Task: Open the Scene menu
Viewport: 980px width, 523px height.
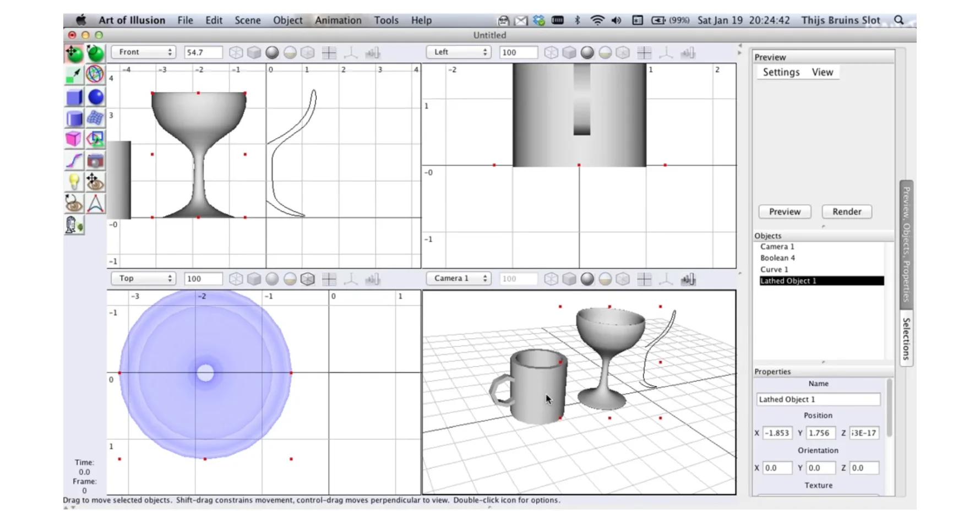Action: (247, 20)
